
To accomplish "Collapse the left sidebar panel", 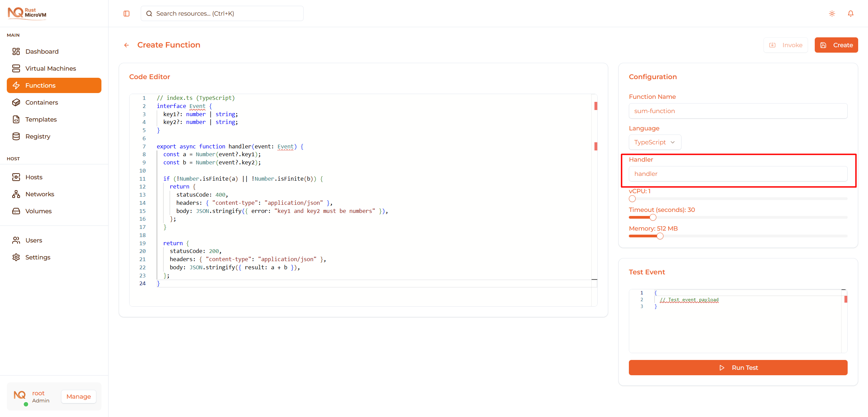I will (127, 13).
